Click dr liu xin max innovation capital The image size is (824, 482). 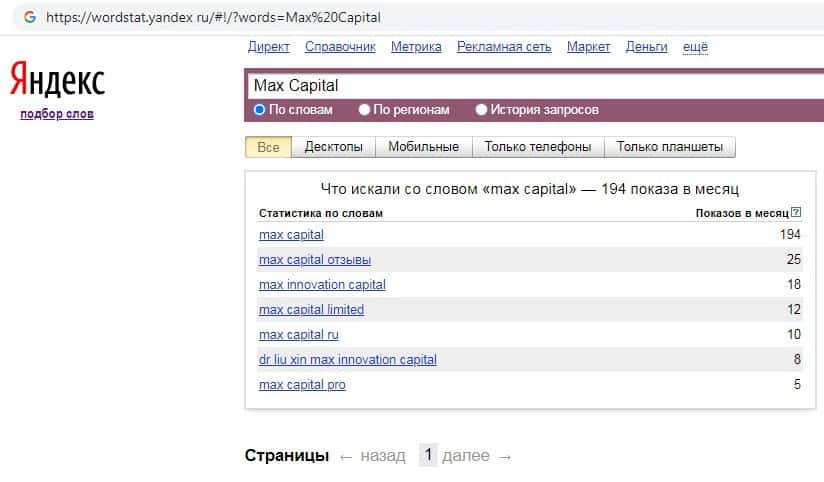(x=347, y=360)
